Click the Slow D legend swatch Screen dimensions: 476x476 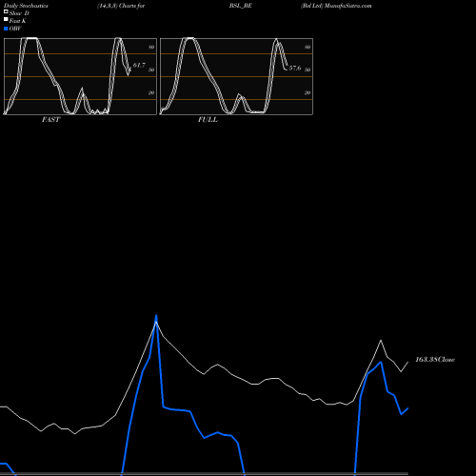pos(6,11)
